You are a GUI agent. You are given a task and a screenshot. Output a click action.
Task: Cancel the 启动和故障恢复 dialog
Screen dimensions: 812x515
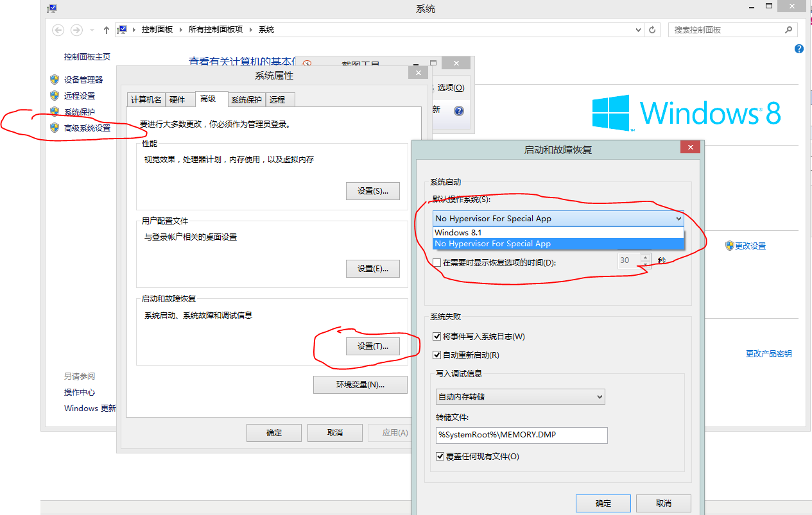pos(664,503)
